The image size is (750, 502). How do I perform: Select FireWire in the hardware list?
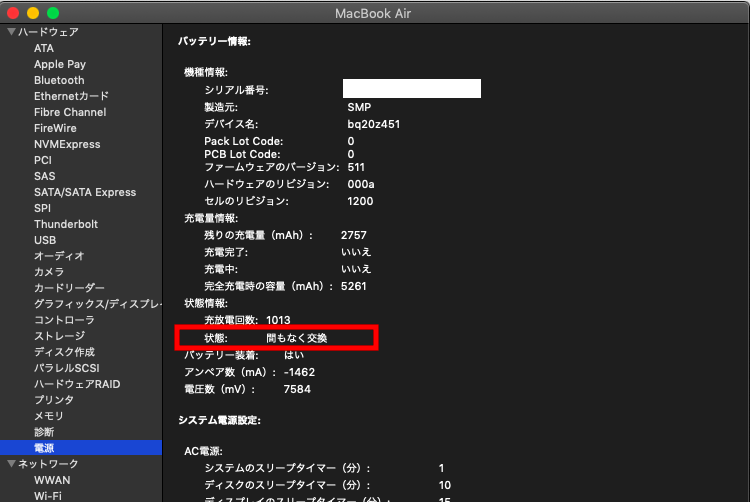pyautogui.click(x=55, y=128)
